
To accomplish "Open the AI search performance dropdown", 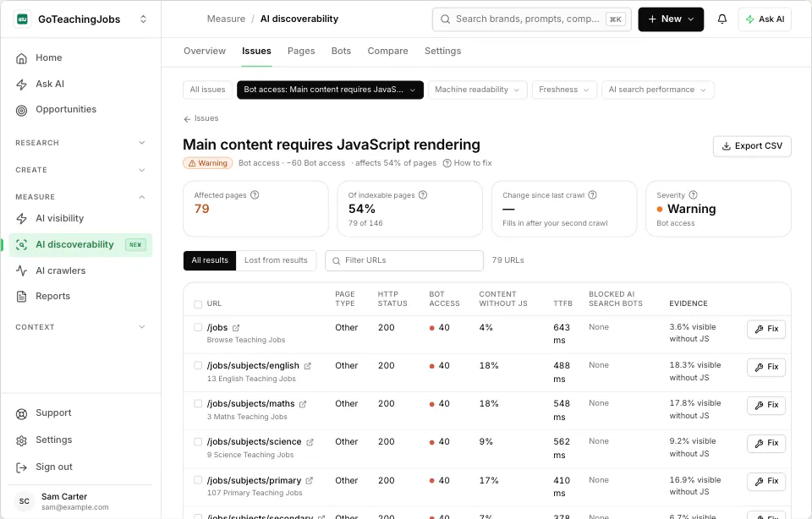I will [658, 90].
